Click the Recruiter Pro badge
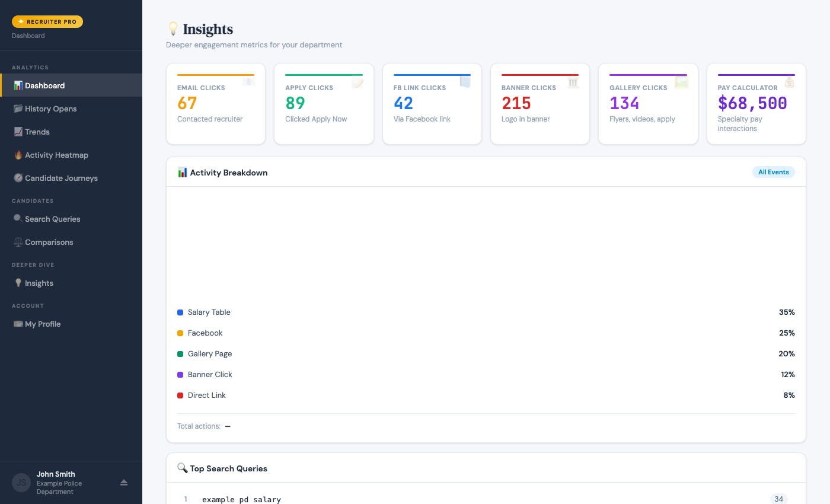Viewport: 830px width, 504px height. [x=47, y=21]
